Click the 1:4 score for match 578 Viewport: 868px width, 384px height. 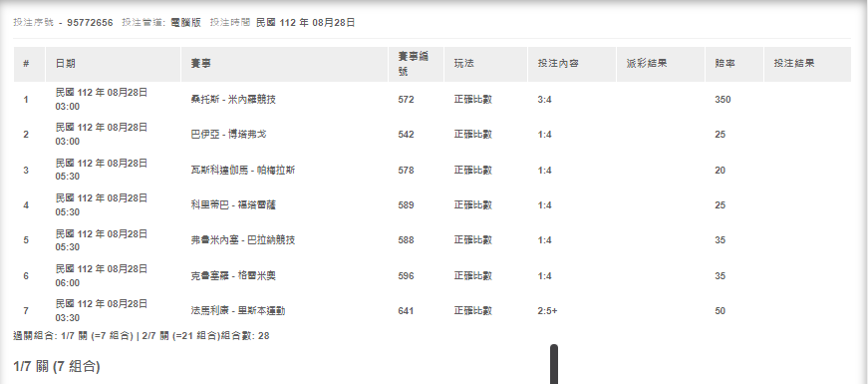tap(545, 171)
